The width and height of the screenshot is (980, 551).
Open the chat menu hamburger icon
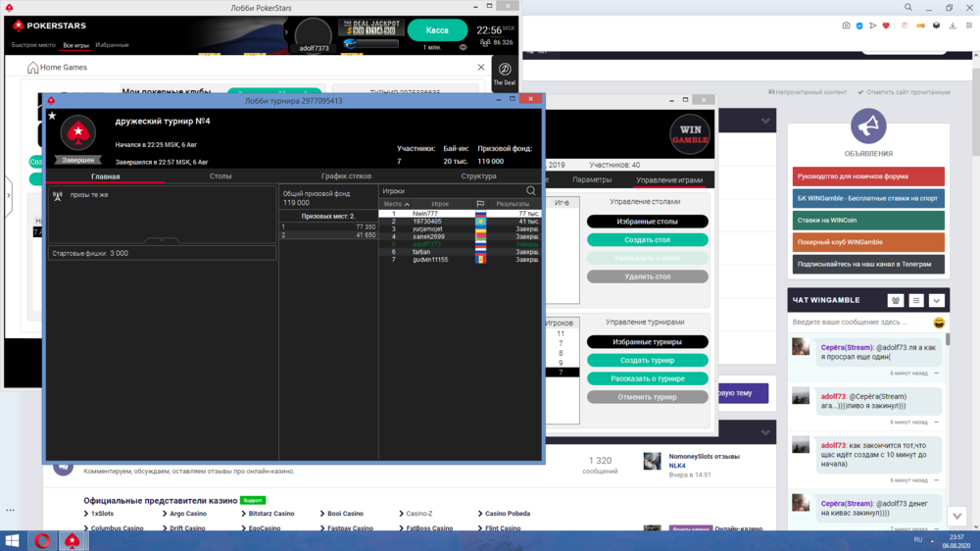coord(916,300)
